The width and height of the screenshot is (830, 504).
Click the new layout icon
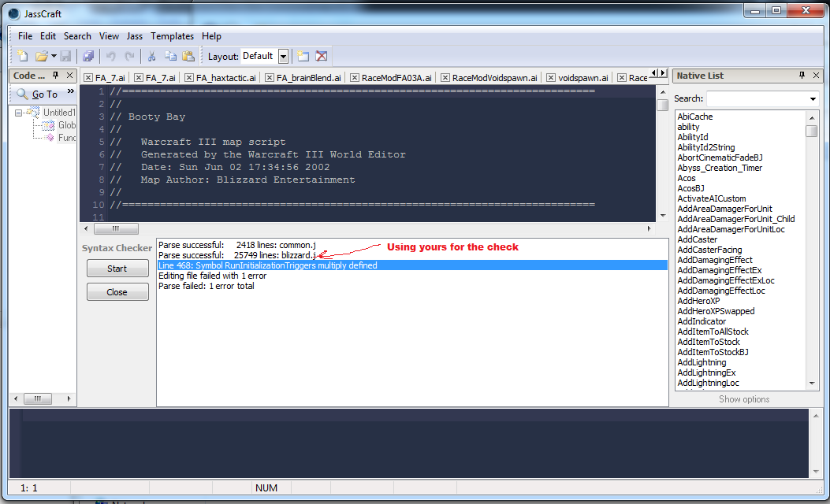click(x=303, y=56)
